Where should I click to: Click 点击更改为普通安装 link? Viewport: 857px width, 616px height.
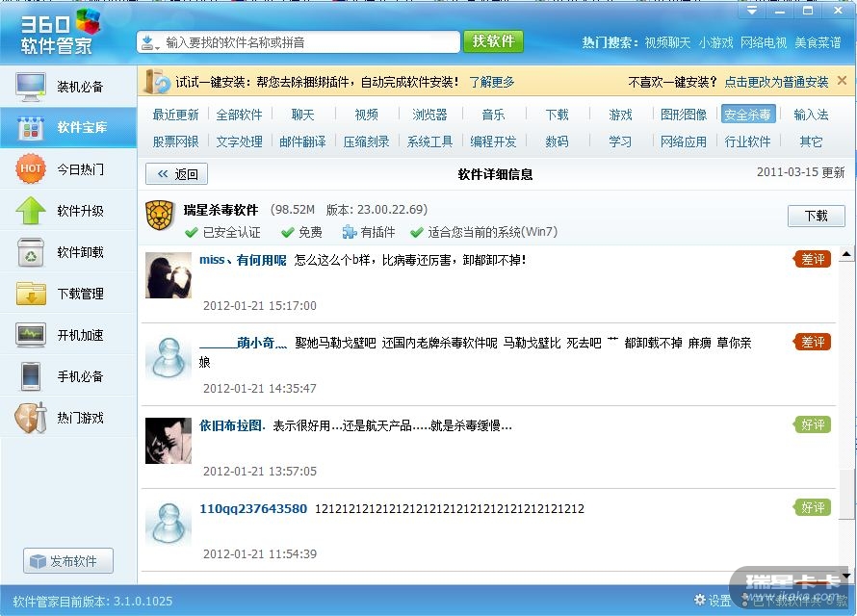pos(776,82)
